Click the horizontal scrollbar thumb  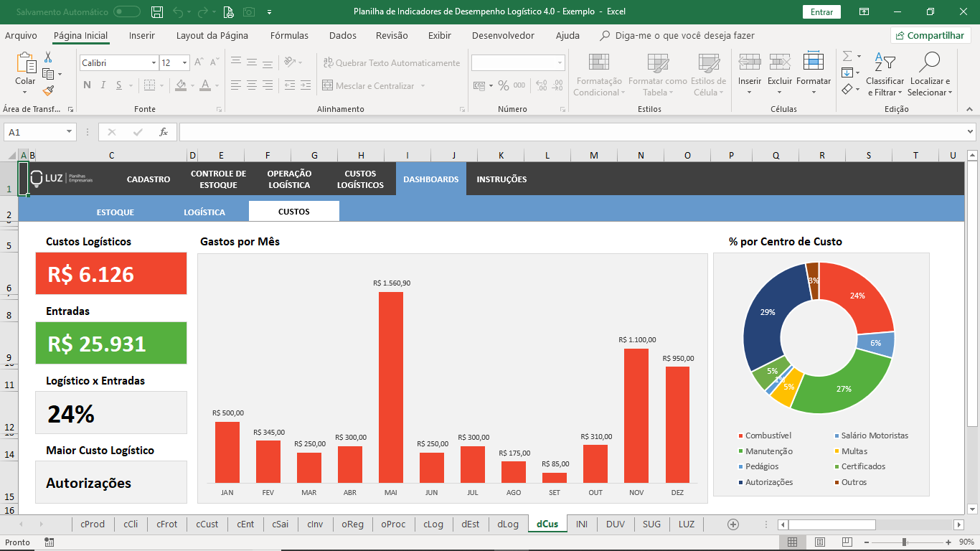click(831, 524)
